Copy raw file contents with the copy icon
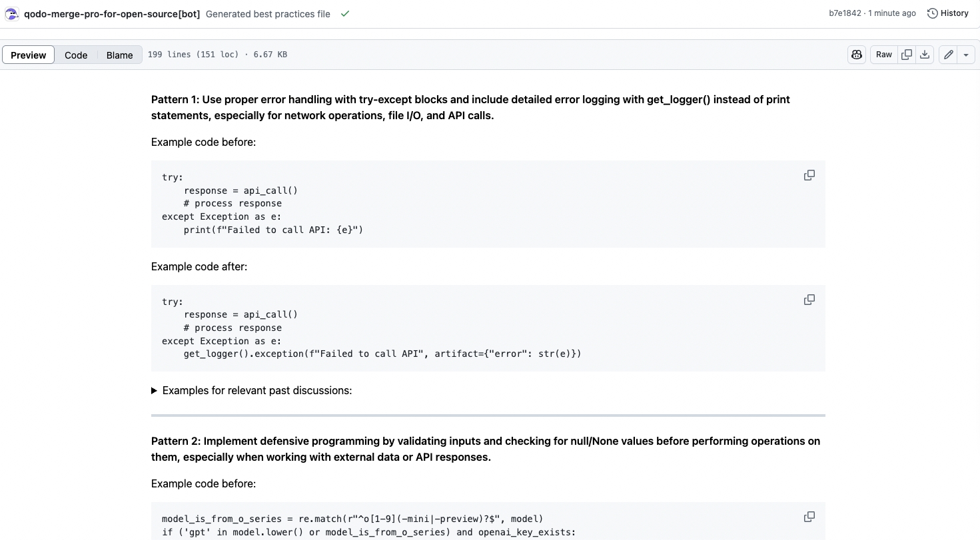The width and height of the screenshot is (980, 540). 907,55
